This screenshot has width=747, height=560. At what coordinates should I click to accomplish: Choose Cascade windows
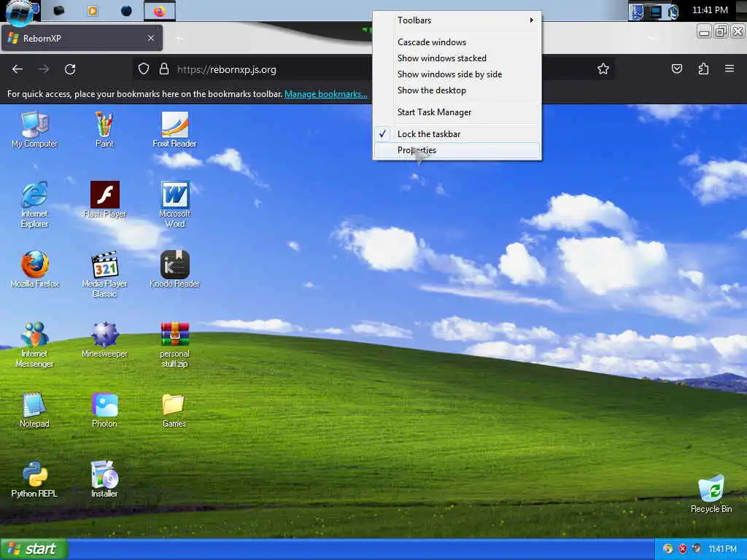(457, 42)
